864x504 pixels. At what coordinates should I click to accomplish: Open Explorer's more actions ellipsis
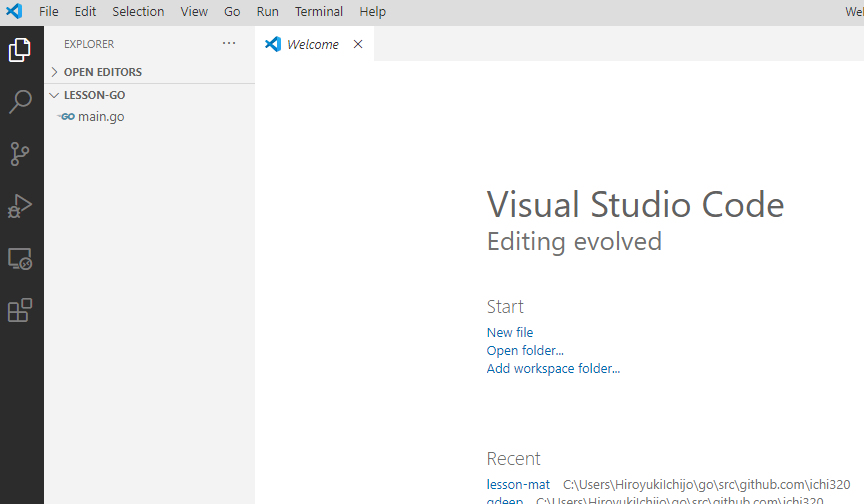coord(229,44)
